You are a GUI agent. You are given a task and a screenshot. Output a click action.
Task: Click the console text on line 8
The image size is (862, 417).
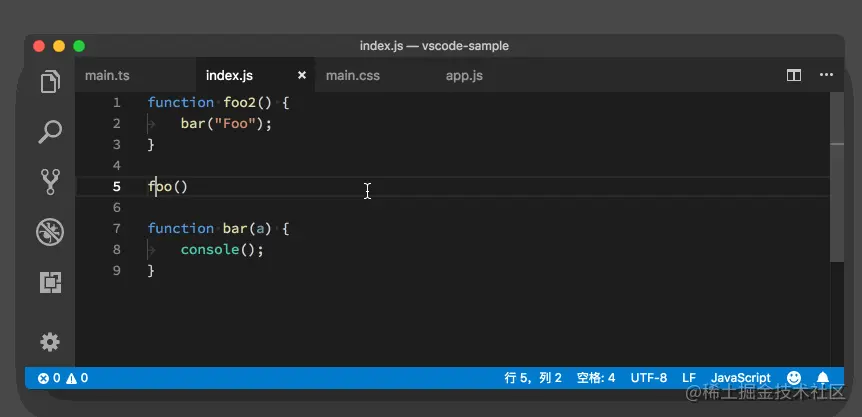pyautogui.click(x=210, y=250)
